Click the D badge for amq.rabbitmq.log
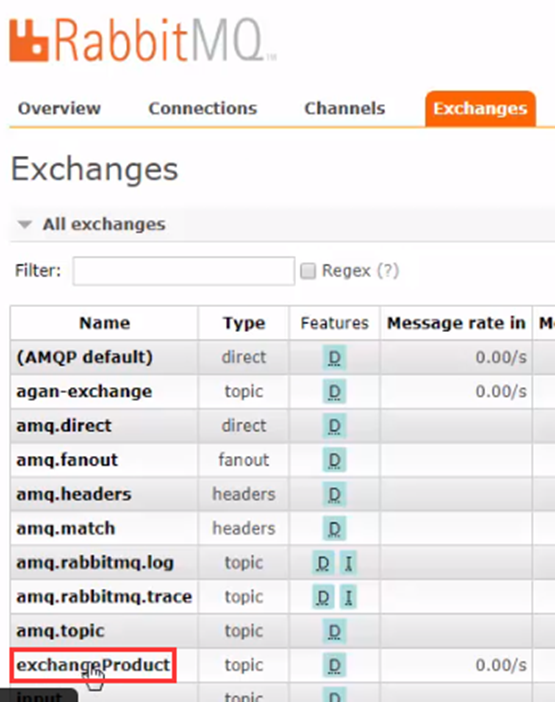555x702 pixels. click(x=323, y=563)
